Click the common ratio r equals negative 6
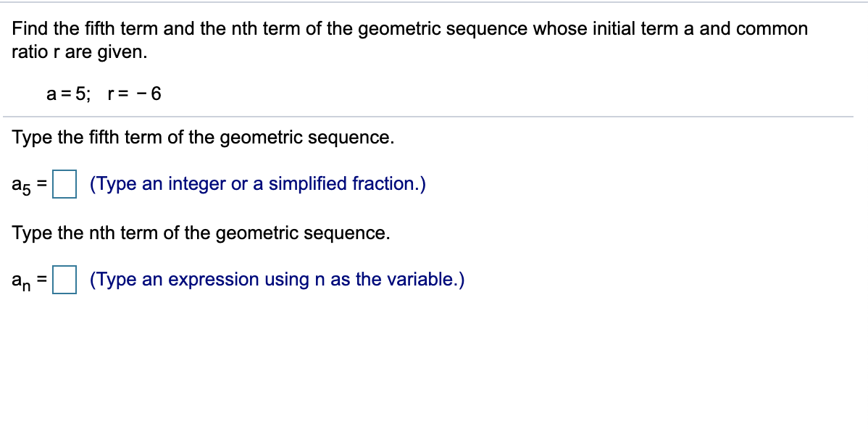 [x=133, y=93]
